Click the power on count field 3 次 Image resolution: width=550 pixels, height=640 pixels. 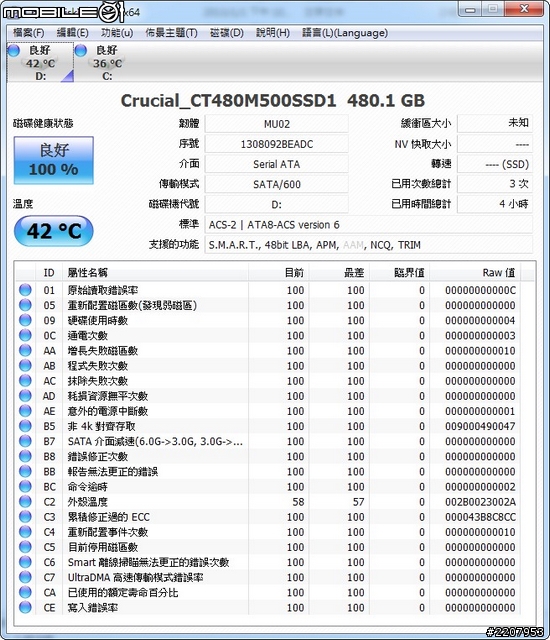tap(495, 184)
